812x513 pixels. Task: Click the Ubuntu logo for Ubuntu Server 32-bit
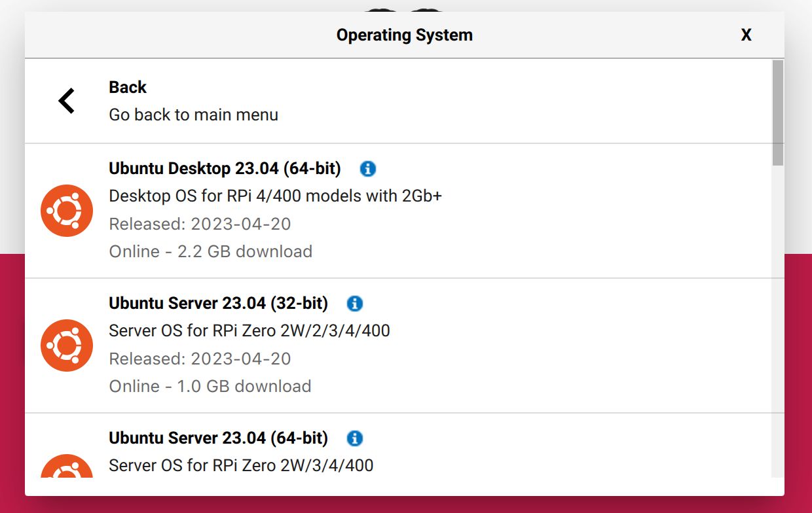(x=66, y=345)
